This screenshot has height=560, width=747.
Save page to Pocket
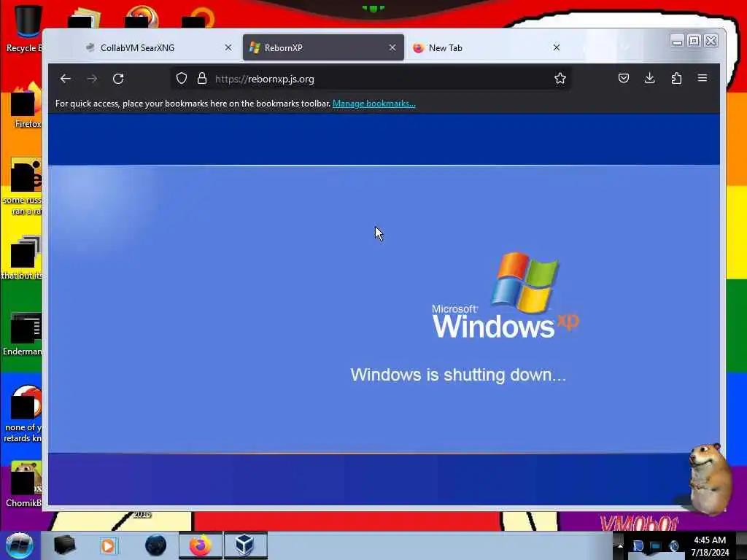coord(623,78)
